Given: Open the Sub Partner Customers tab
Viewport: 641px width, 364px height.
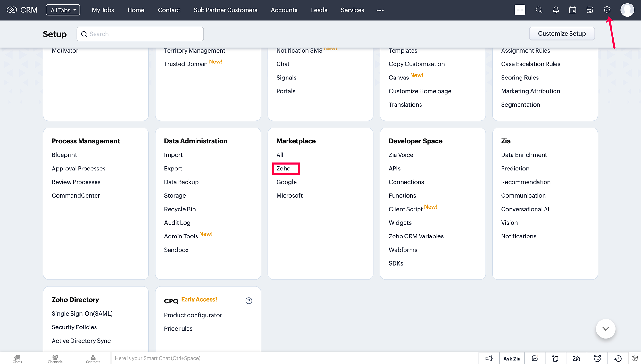Looking at the screenshot, I should (225, 10).
